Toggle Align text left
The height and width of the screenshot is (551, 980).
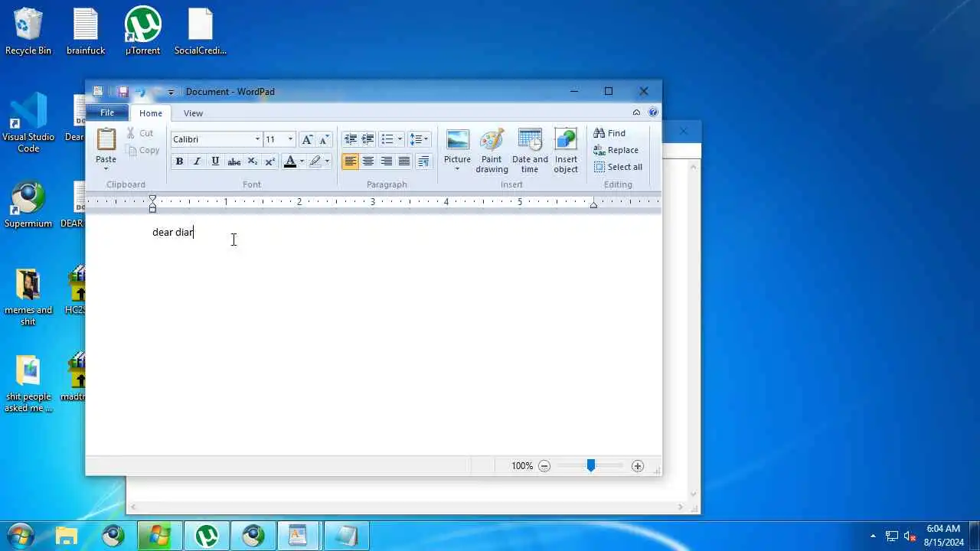click(x=351, y=161)
